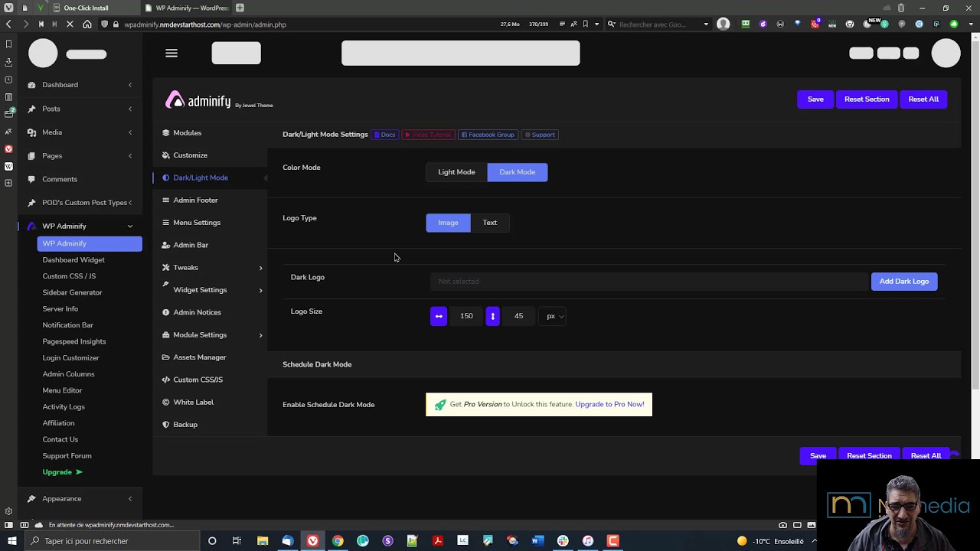Switch Color Mode to Light Mode
This screenshot has width=980, height=551.
(x=456, y=172)
